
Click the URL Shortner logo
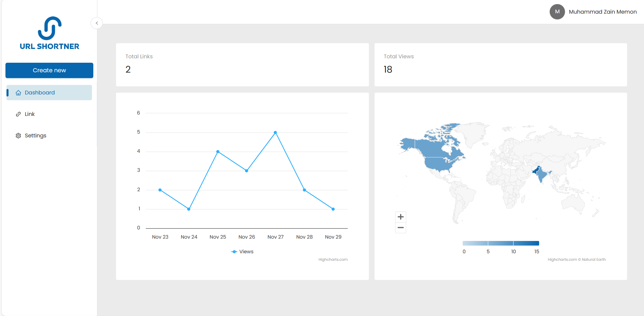(49, 33)
